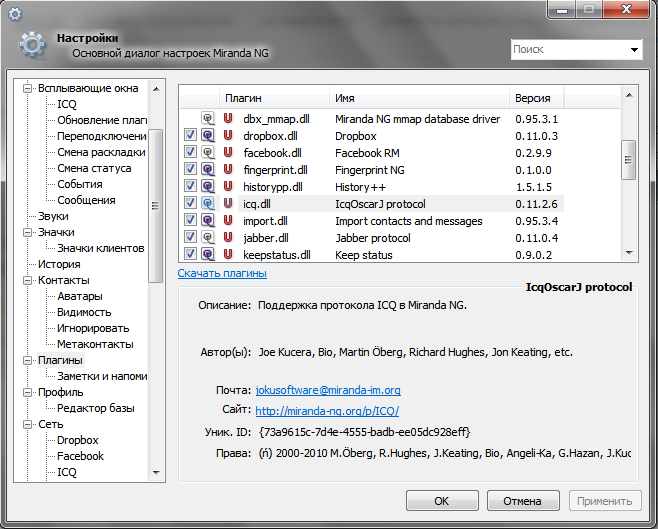Image resolution: width=658 pixels, height=529 pixels.
Task: Uncheck the keepstatus.dll plugin checkbox
Action: 190,254
